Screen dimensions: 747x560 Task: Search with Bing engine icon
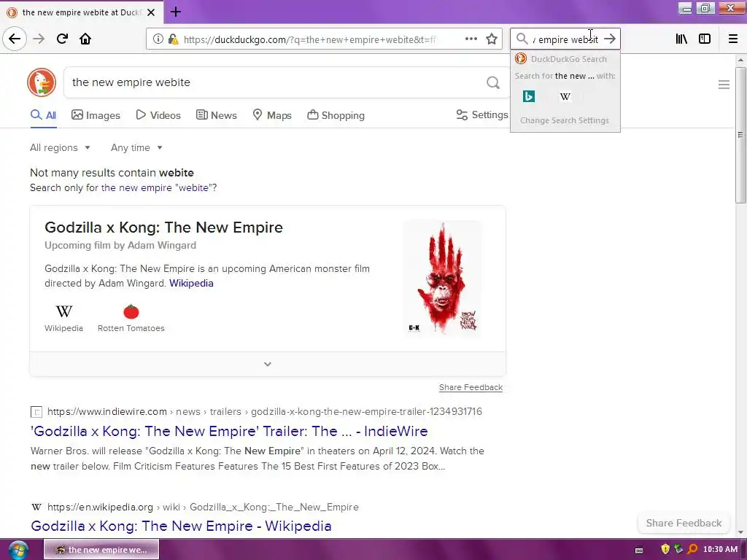click(x=529, y=96)
